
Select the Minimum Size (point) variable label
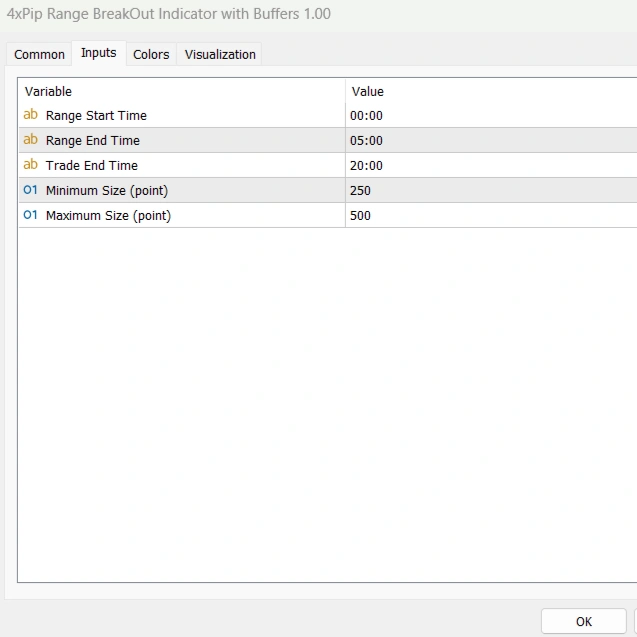tap(107, 191)
